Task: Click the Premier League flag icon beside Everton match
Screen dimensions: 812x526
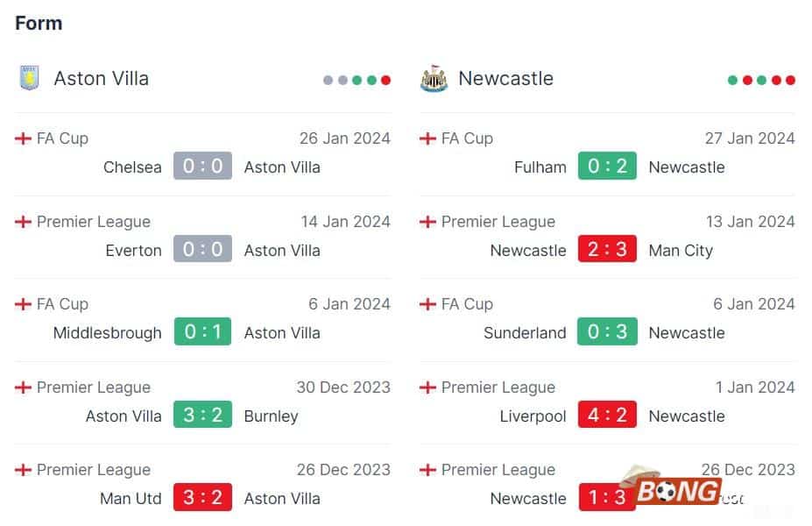Action: 24,221
